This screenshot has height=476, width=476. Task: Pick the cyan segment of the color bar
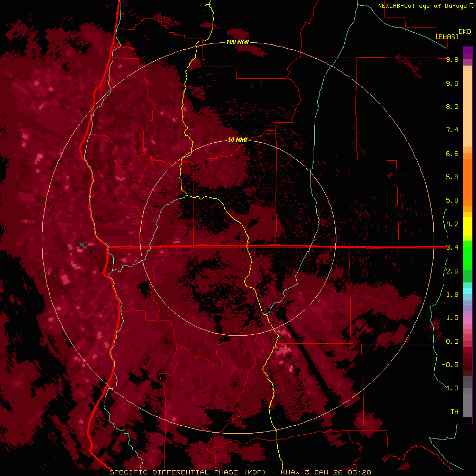[467, 291]
